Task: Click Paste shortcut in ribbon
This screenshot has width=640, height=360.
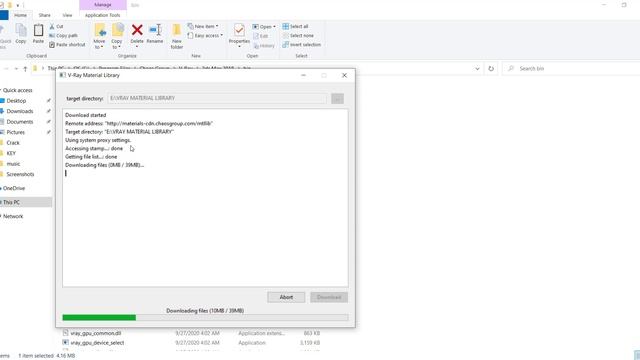Action: [x=67, y=44]
